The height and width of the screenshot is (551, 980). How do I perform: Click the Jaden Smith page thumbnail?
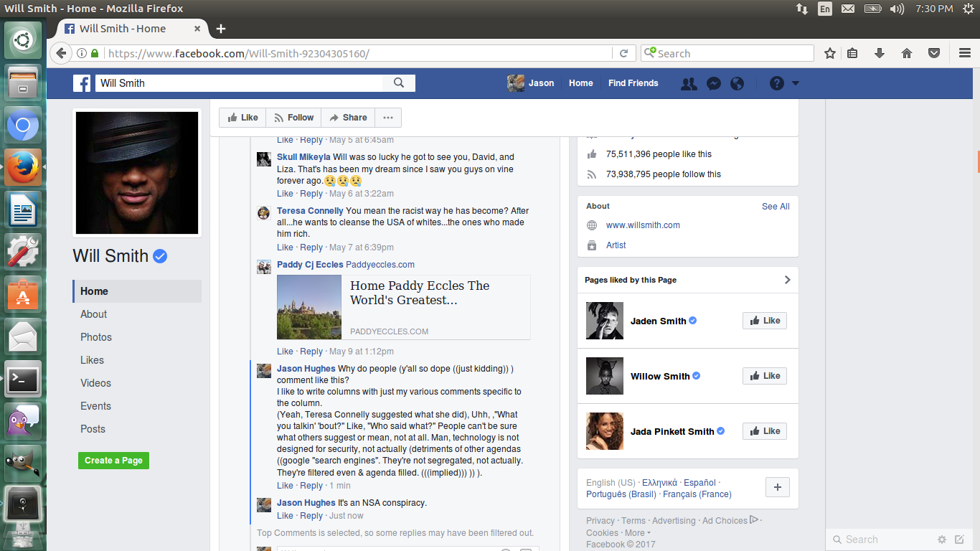pos(605,321)
